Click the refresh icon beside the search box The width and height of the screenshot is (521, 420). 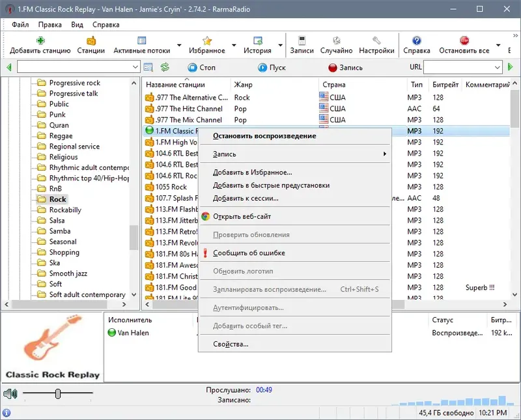pyautogui.click(x=165, y=67)
